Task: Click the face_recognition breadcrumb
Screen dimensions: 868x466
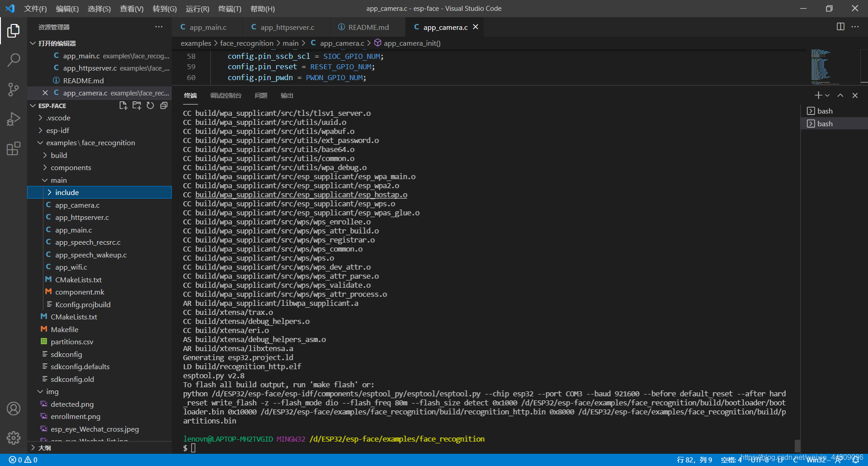Action: [246, 43]
